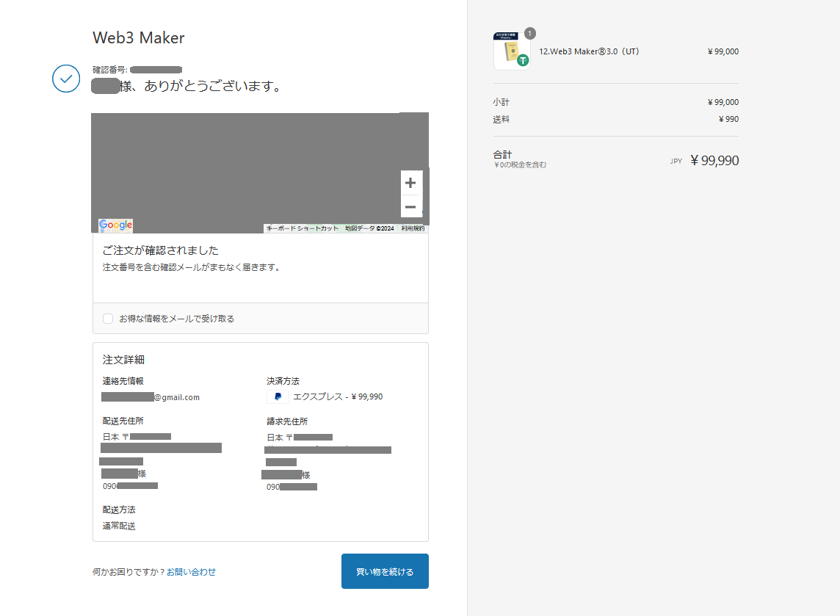Viewport: 840px width, 616px height.
Task: Click the 買い物を続ける button
Action: [385, 571]
